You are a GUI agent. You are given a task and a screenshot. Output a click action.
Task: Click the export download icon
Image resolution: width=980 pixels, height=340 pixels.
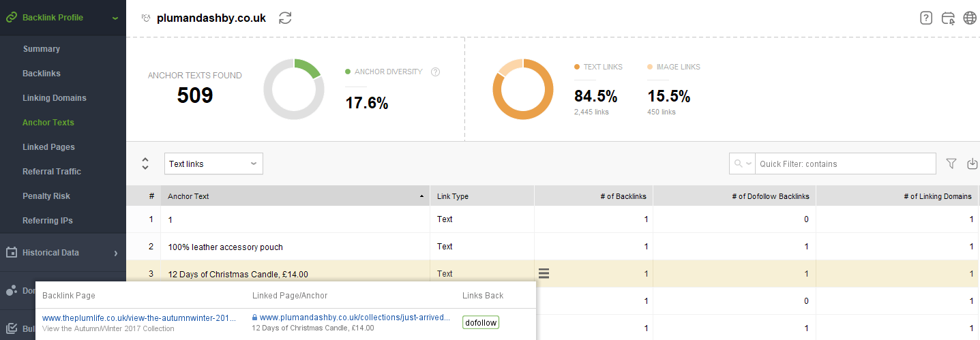pyautogui.click(x=972, y=164)
